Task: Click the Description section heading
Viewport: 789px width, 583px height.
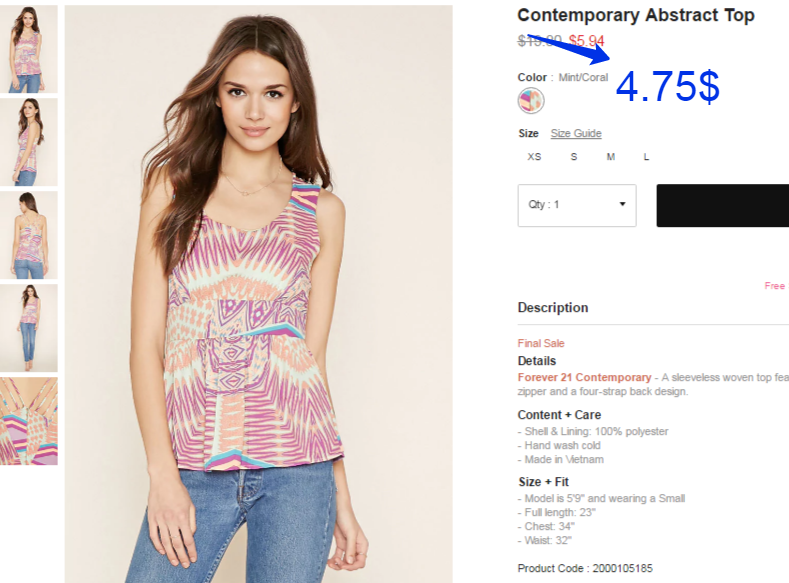Action: [x=553, y=307]
